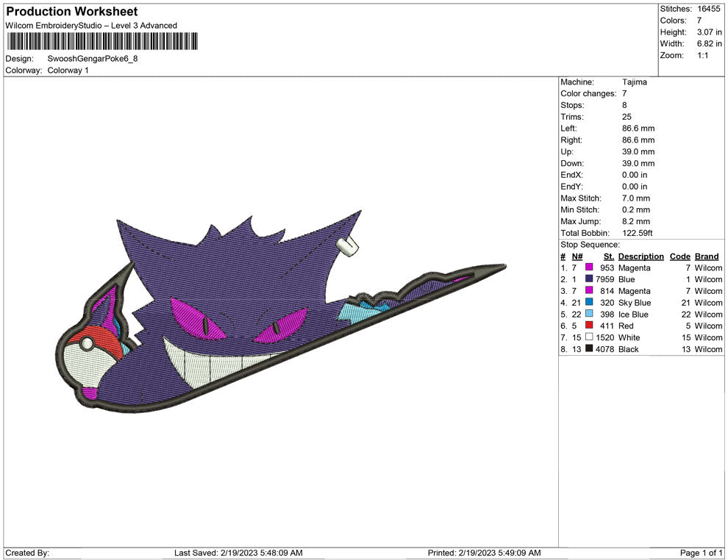This screenshot has height=560, width=728.
Task: Select the Ice Blue swatch for thread 398
Action: (x=589, y=315)
